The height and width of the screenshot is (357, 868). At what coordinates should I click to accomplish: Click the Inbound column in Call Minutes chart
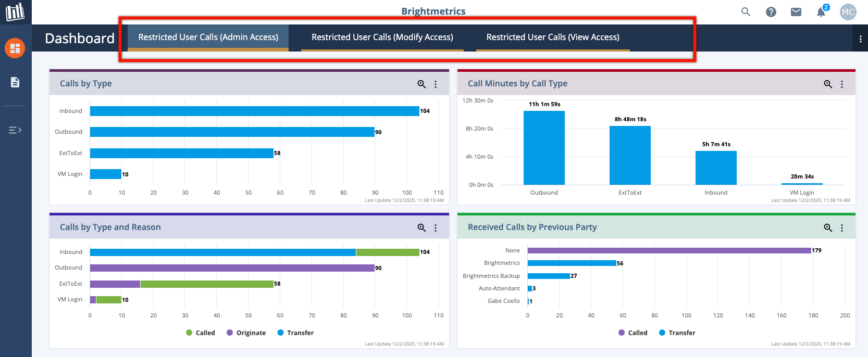pos(716,168)
